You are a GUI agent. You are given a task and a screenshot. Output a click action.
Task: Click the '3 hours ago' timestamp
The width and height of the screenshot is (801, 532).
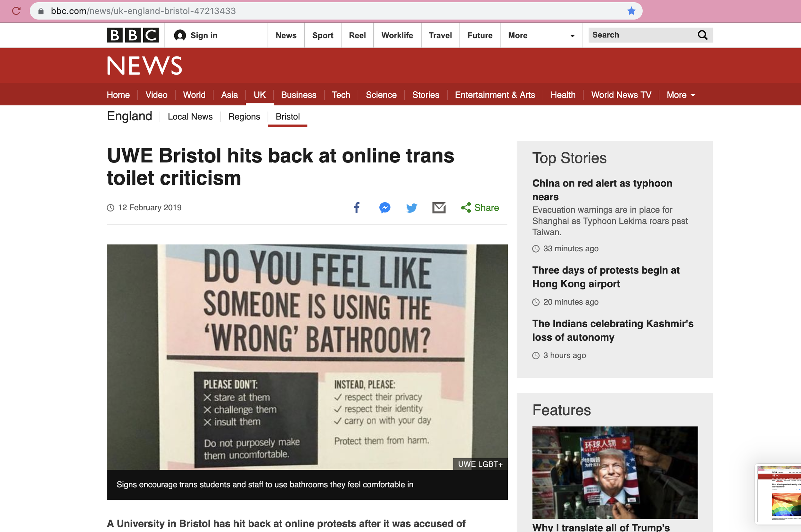click(564, 355)
